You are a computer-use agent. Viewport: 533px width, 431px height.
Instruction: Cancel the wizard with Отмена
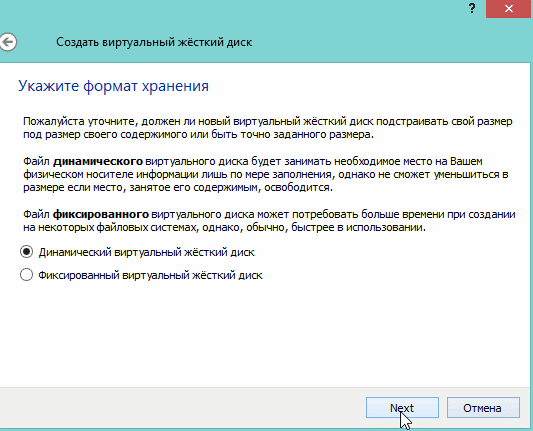point(483,408)
